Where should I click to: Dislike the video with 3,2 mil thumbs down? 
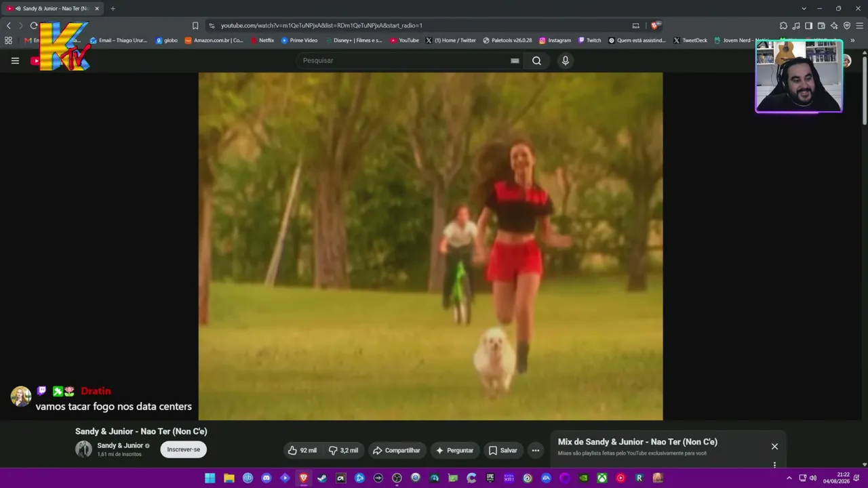pyautogui.click(x=344, y=450)
